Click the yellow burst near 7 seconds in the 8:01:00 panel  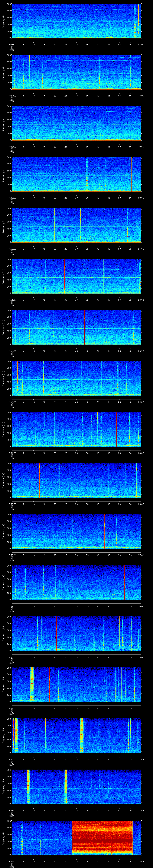pyautogui.click(x=28, y=787)
